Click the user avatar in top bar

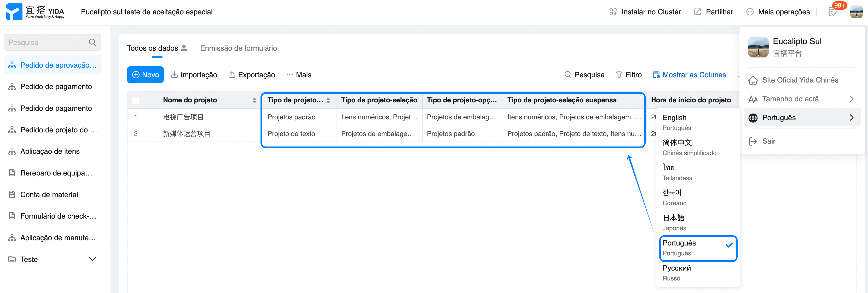coord(856,12)
